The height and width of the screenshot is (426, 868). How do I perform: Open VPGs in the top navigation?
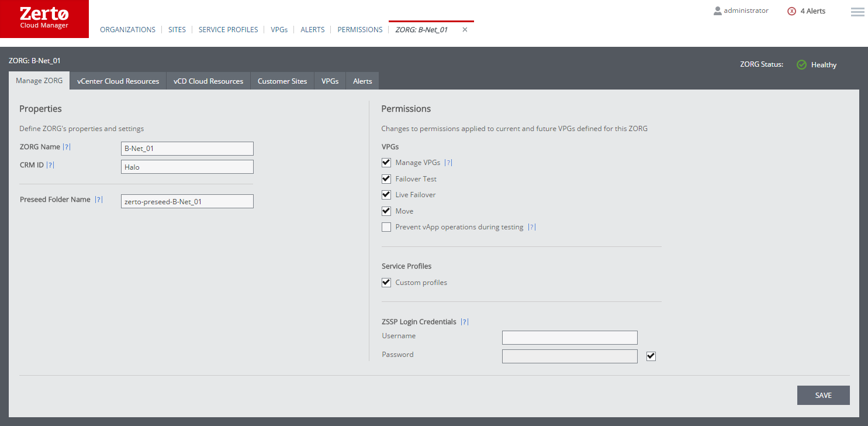(x=279, y=30)
